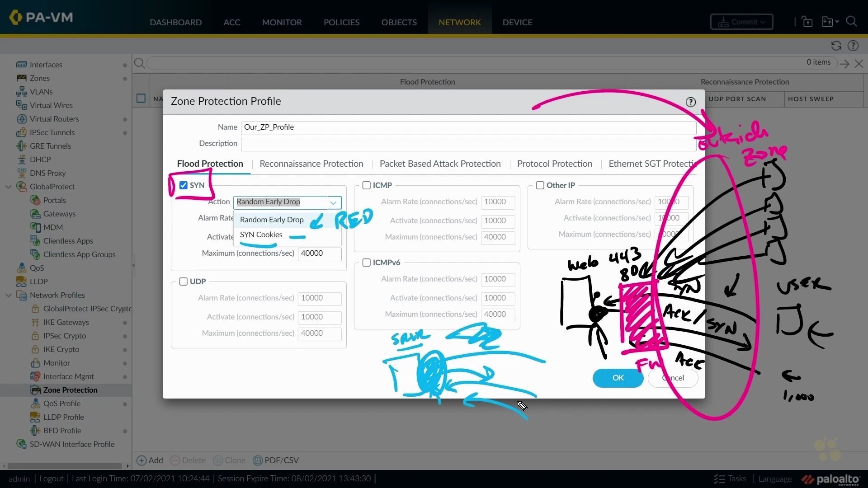Tick the select-all checkbox in table header
Image resolution: width=868 pixels, height=488 pixels.
click(141, 99)
